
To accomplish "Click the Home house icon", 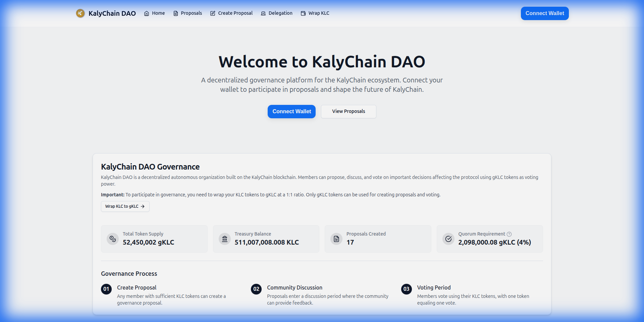I will tap(147, 13).
